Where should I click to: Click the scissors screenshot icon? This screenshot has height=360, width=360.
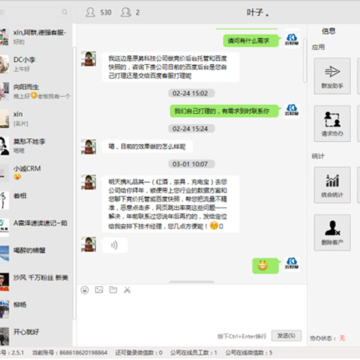[x=127, y=290]
